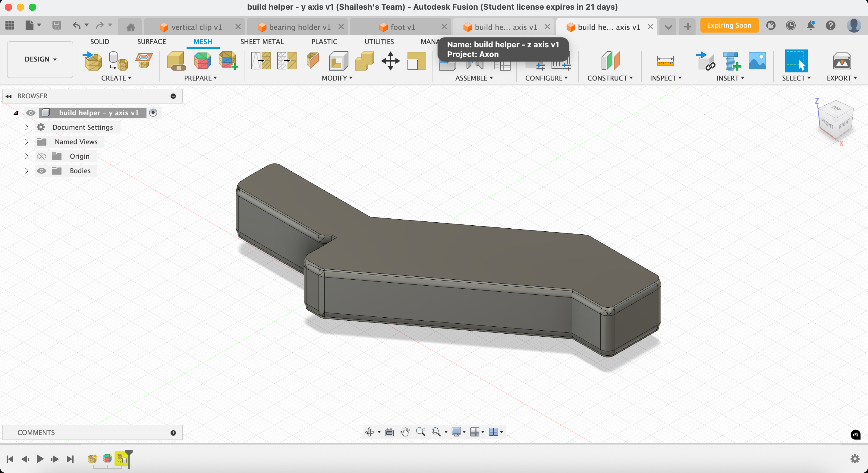Close the foot v1 document tab
The height and width of the screenshot is (473, 868).
coord(444,27)
